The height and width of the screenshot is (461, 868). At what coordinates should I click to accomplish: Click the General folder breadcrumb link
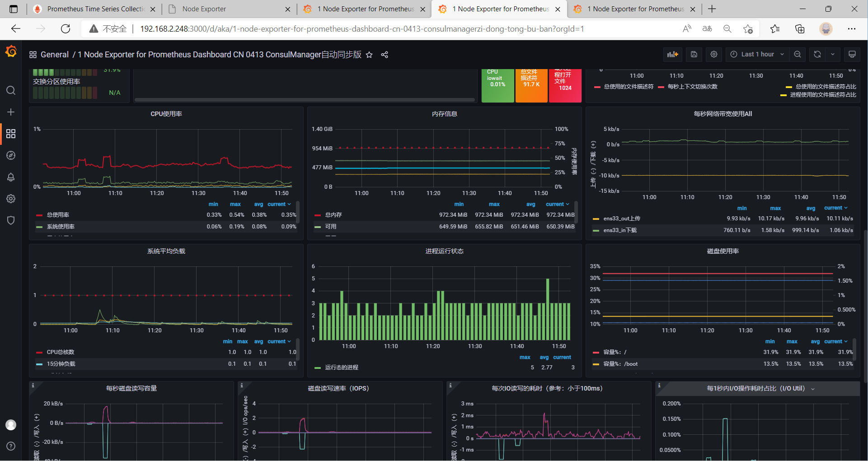pyautogui.click(x=55, y=55)
